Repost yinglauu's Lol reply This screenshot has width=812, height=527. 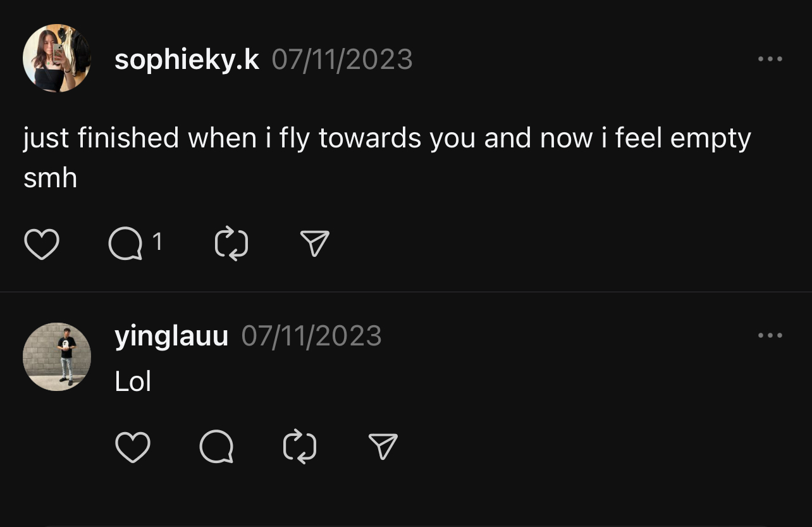[300, 447]
